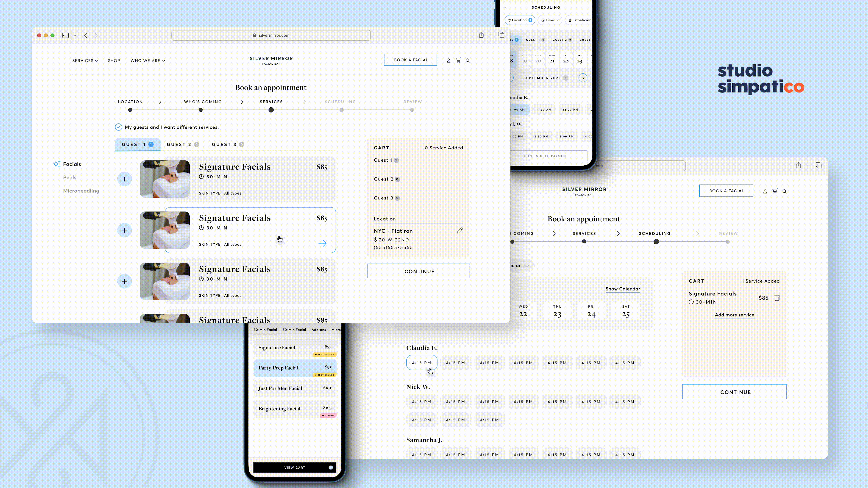Delete Signature Facials with trash icon in back window cart
The image size is (868, 488).
tap(777, 298)
